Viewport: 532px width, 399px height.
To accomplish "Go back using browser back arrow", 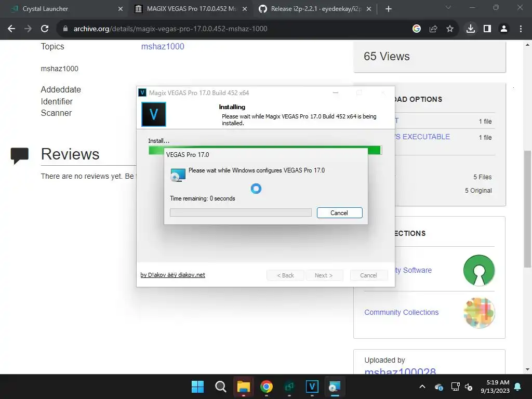I will pyautogui.click(x=11, y=29).
